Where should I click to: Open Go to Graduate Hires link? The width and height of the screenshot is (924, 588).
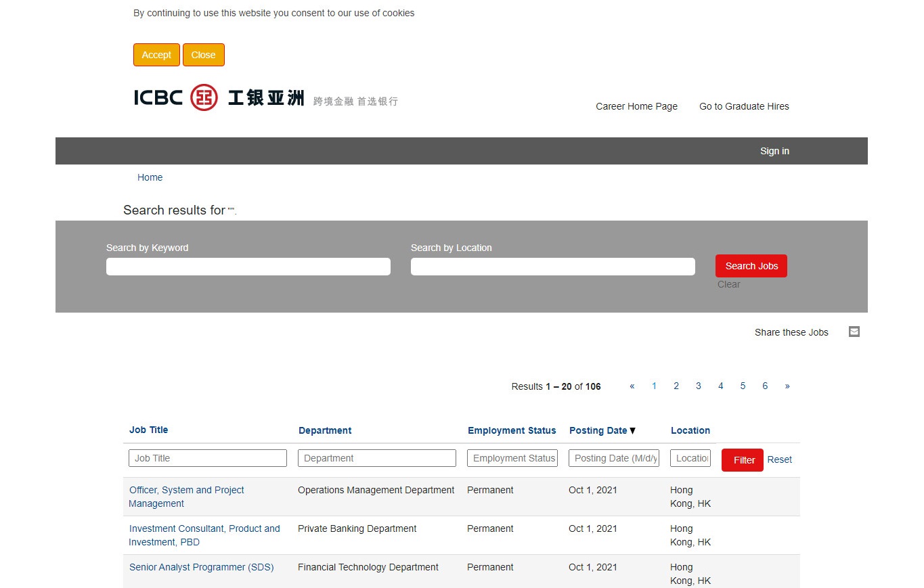[744, 106]
